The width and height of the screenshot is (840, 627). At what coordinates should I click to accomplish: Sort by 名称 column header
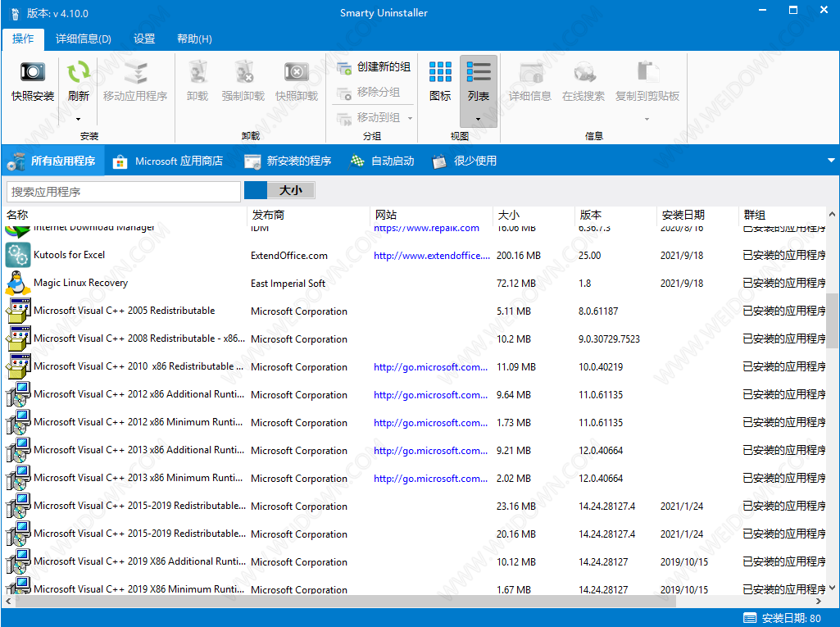pyautogui.click(x=17, y=215)
